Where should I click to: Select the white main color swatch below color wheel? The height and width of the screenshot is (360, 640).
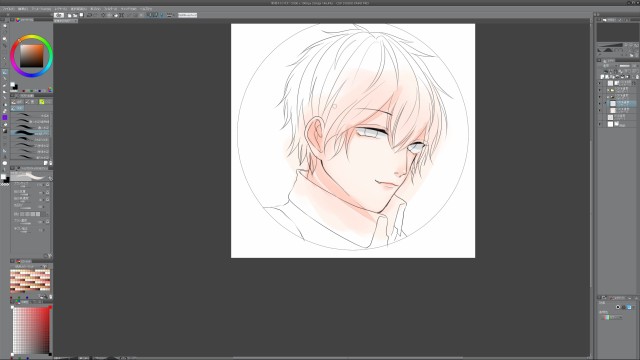coord(13,85)
